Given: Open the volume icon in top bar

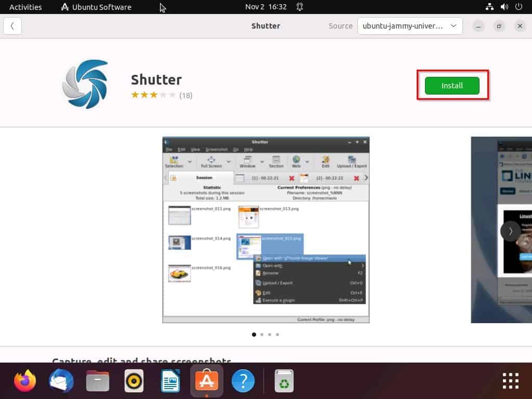Looking at the screenshot, I should (504, 7).
